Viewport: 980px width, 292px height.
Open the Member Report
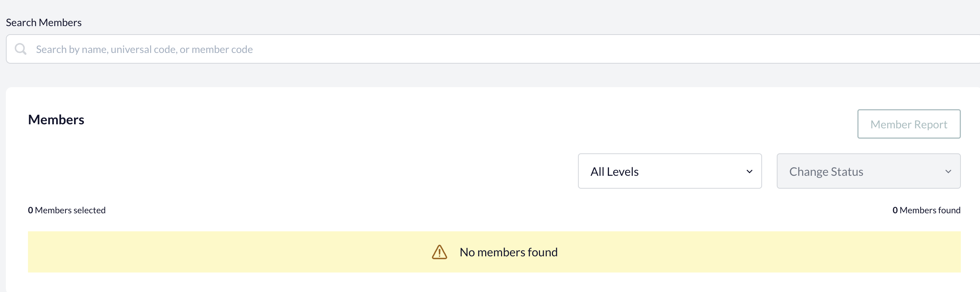click(909, 124)
